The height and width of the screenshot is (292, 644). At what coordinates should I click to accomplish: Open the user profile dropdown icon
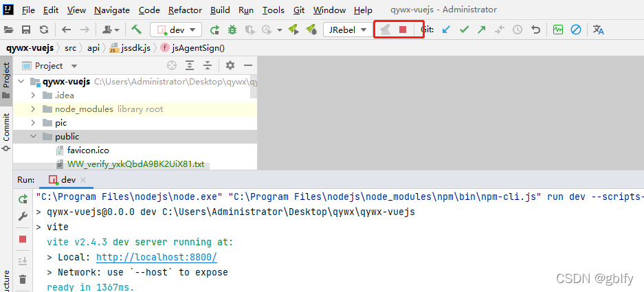111,30
